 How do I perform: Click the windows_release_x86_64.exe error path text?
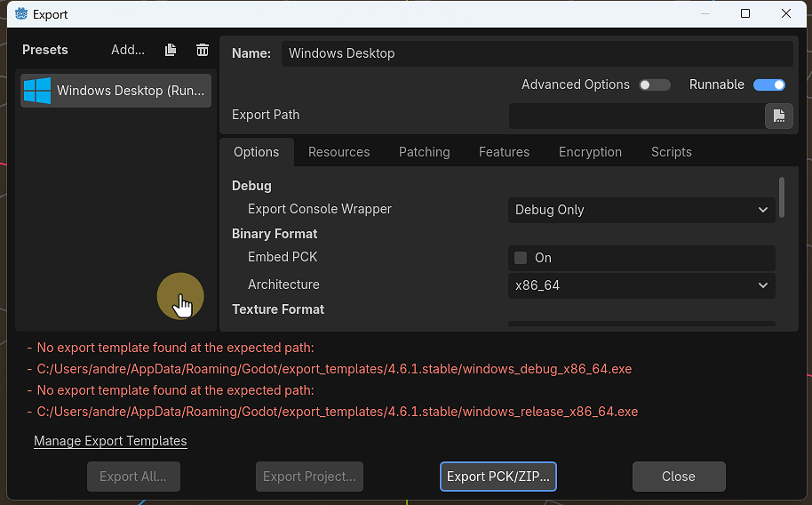pyautogui.click(x=338, y=412)
